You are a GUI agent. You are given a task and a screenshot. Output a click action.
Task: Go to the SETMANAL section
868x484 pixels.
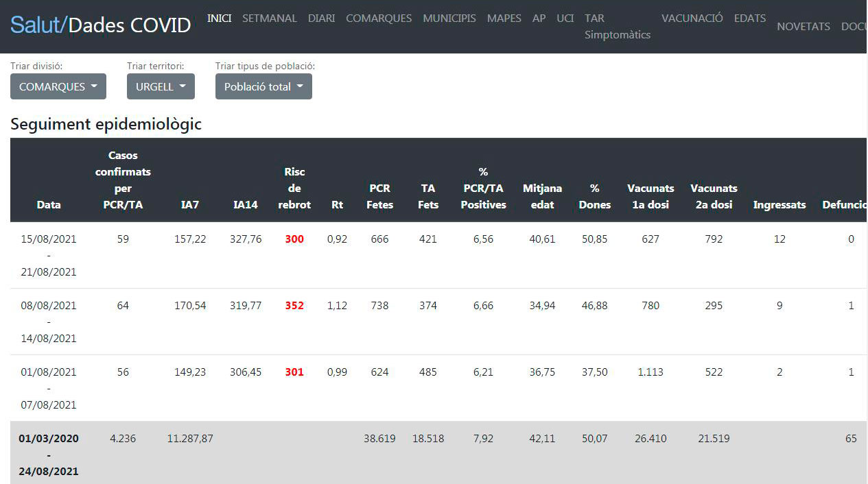click(270, 19)
